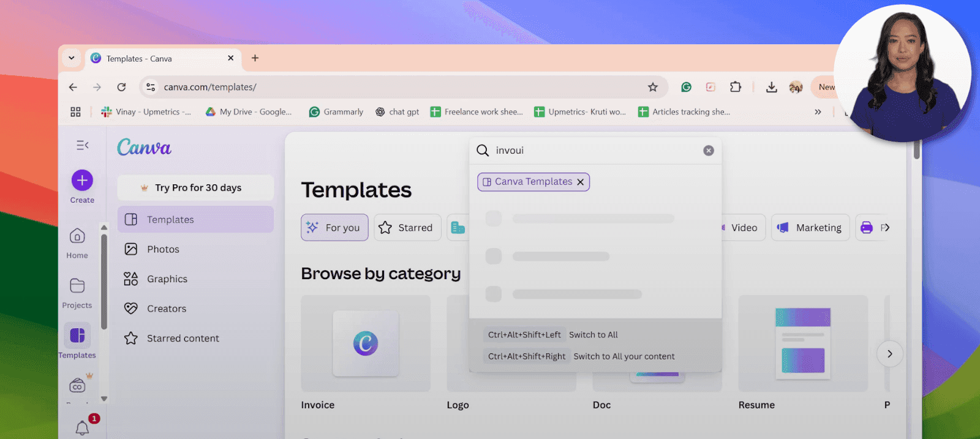Reload the Canva page
This screenshot has height=439, width=980.
pos(121,87)
